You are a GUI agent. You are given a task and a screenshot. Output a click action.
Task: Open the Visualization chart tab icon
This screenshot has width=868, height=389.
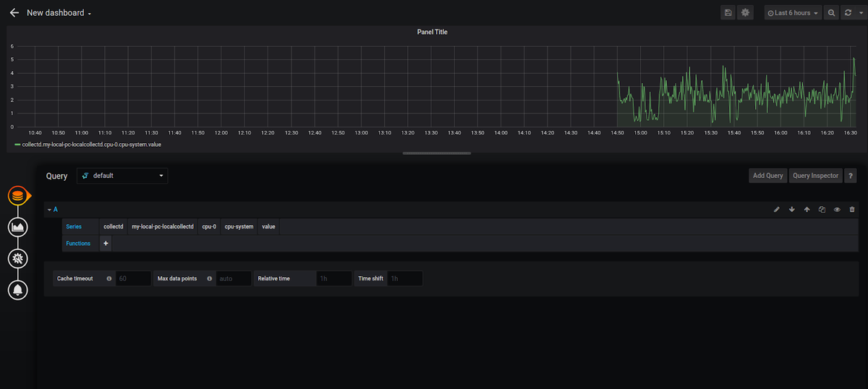18,227
